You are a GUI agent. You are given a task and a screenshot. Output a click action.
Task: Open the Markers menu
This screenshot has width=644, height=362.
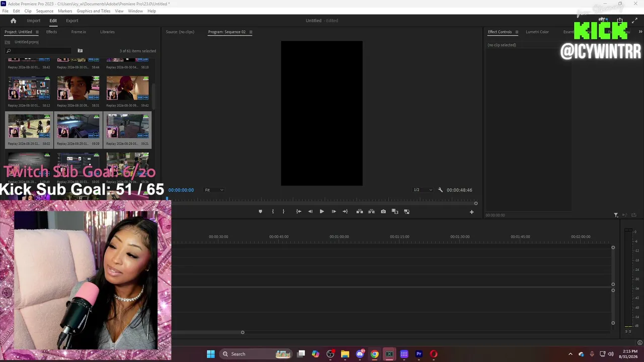tap(65, 11)
